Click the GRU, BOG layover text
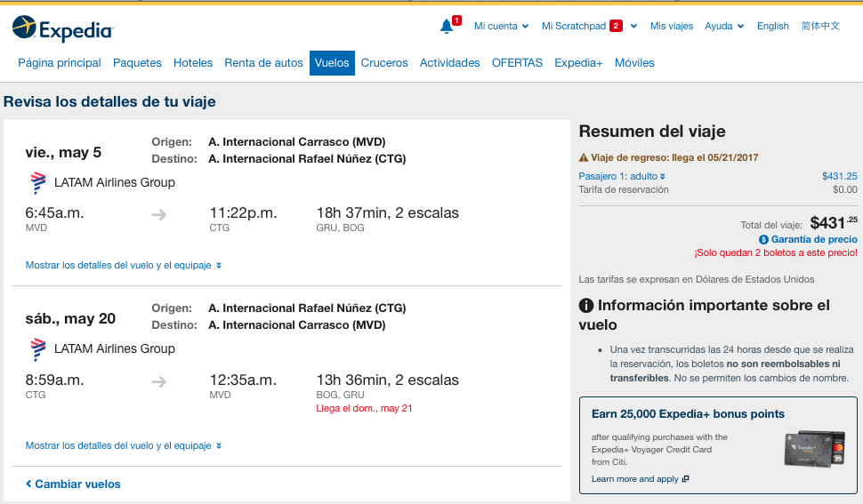863x504 pixels. (x=340, y=228)
